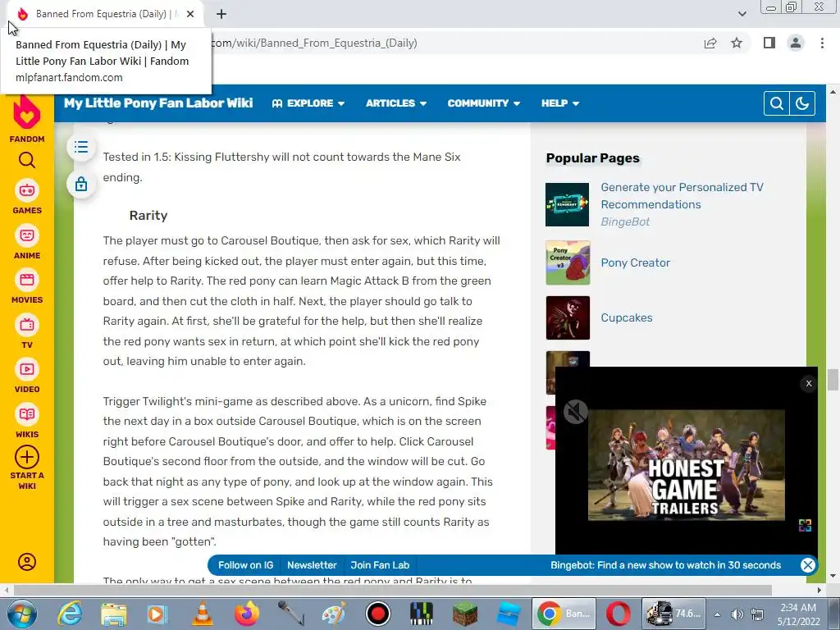Click the Pony Creator thumbnail image
Screen dimensions: 840x630
tap(568, 262)
